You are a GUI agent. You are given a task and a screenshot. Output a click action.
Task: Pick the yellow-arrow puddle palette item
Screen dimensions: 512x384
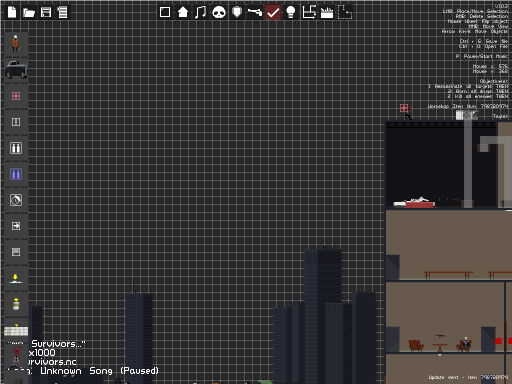point(15,279)
